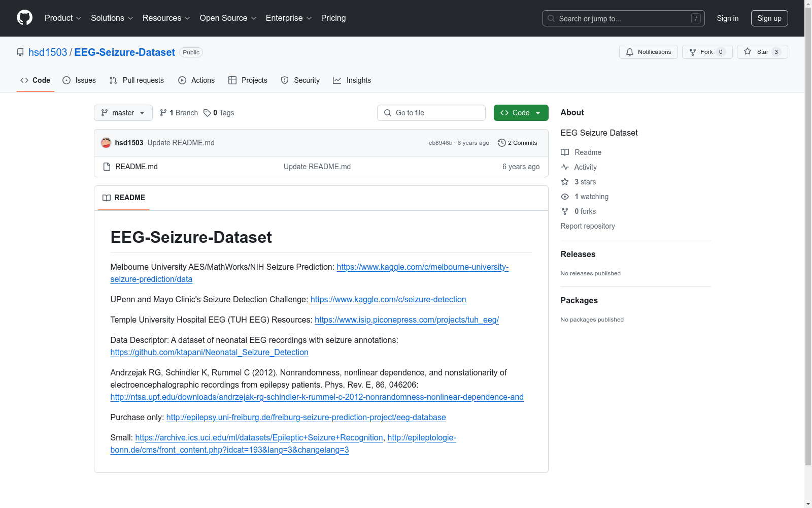Open the TUH EEG piconepress link
812x508 pixels.
tap(407, 320)
